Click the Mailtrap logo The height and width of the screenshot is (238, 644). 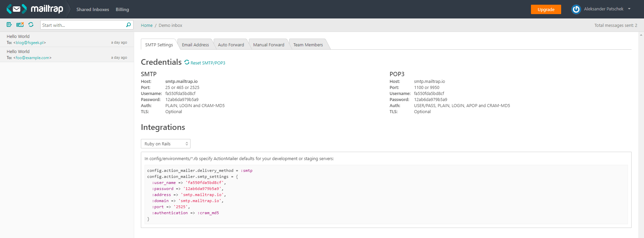pyautogui.click(x=35, y=9)
